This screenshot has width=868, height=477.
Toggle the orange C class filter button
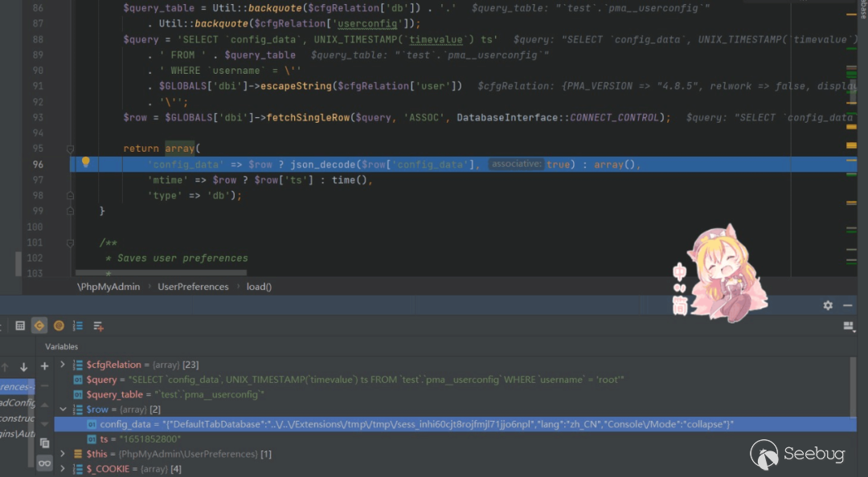coord(39,326)
